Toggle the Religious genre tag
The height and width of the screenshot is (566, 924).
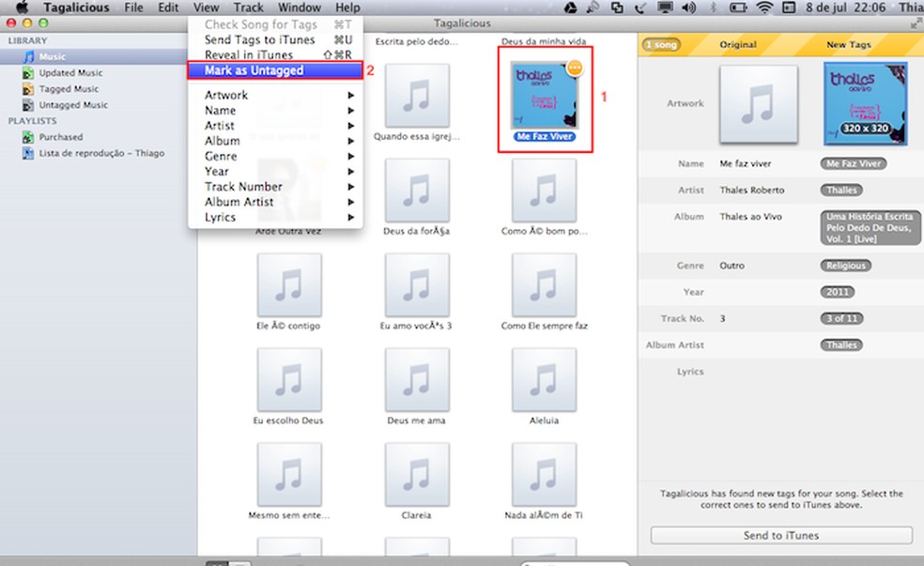[x=846, y=266]
